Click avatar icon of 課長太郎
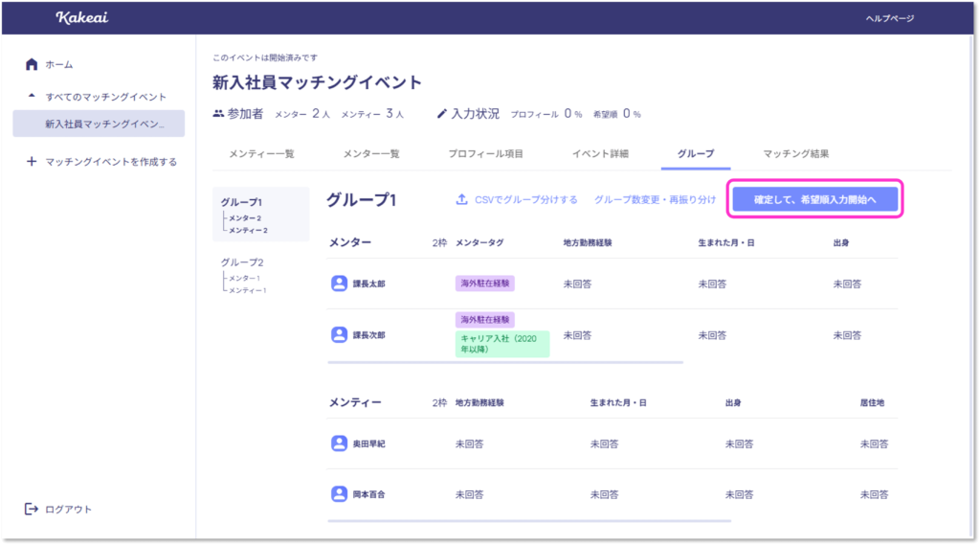 click(339, 284)
